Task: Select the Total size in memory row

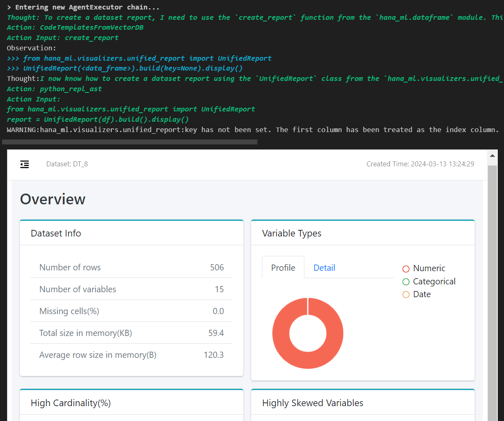Action: tap(131, 333)
